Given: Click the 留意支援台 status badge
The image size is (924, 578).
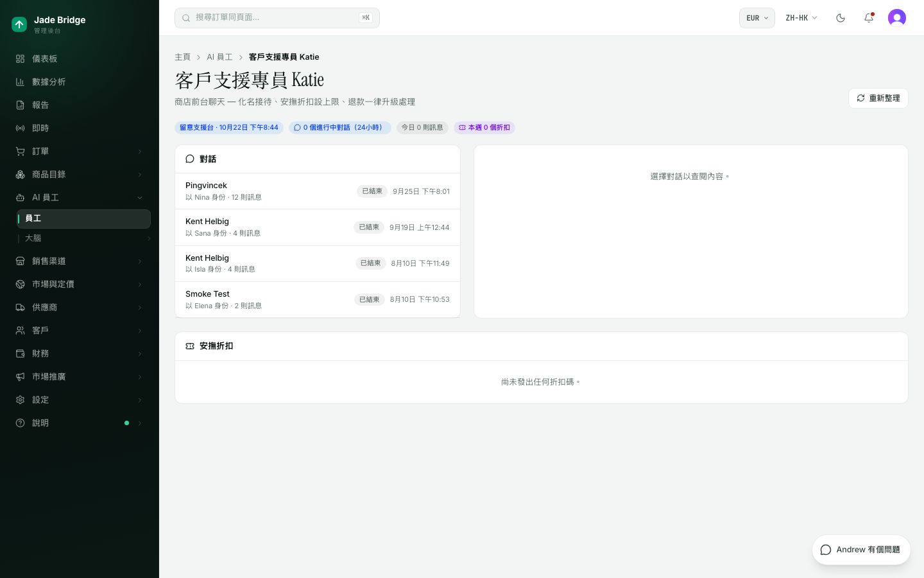Looking at the screenshot, I should click(x=229, y=128).
